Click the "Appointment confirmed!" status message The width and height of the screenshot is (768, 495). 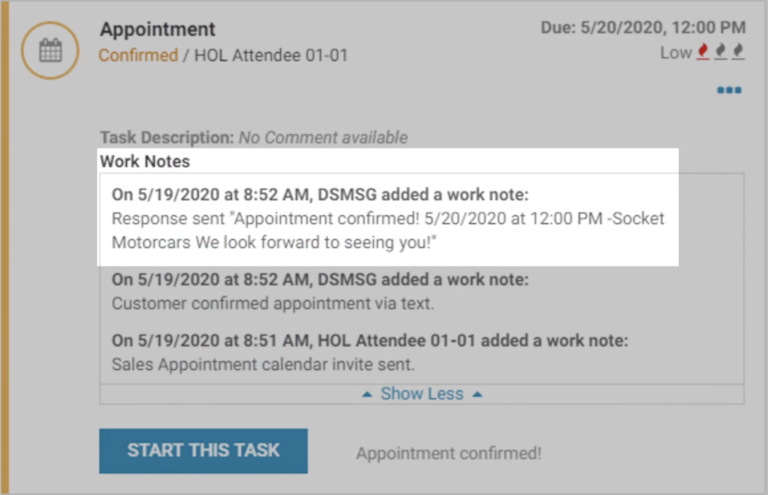click(448, 453)
